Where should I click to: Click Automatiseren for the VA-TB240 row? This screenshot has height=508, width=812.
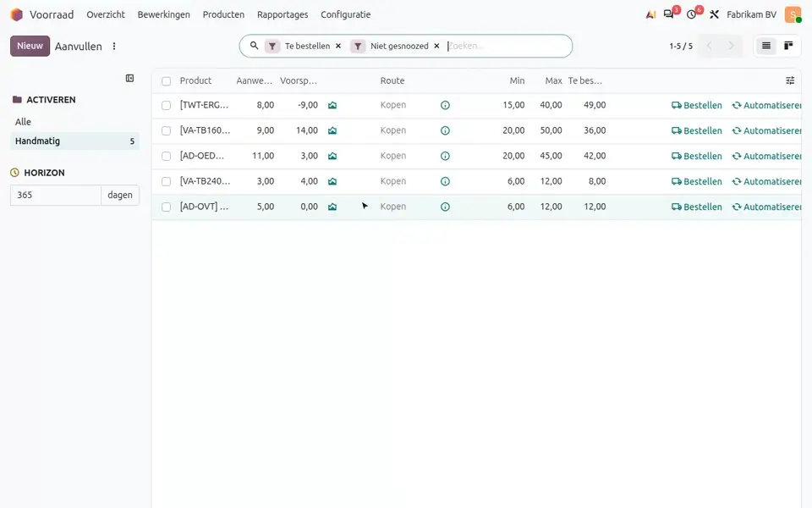pos(766,181)
